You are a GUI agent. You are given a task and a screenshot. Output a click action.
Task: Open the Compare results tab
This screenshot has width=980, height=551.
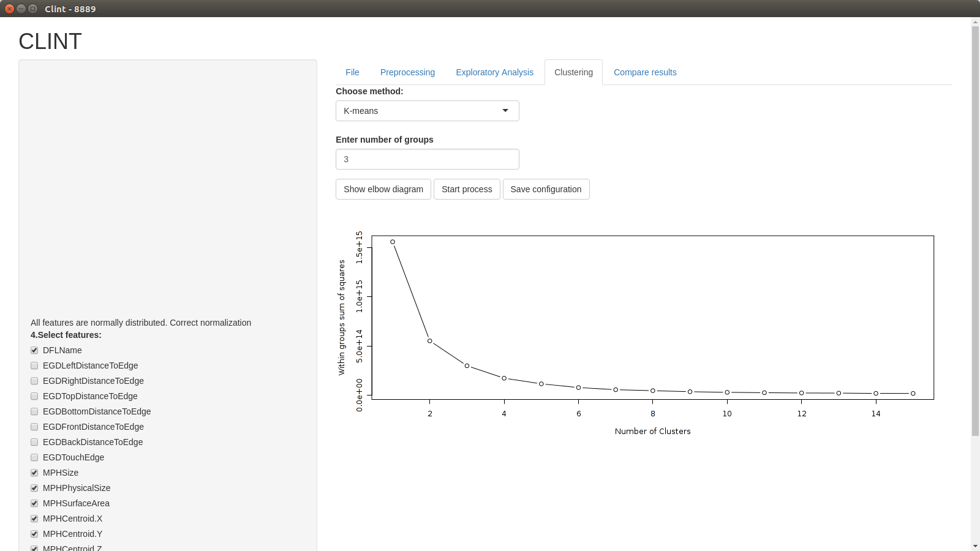click(645, 72)
